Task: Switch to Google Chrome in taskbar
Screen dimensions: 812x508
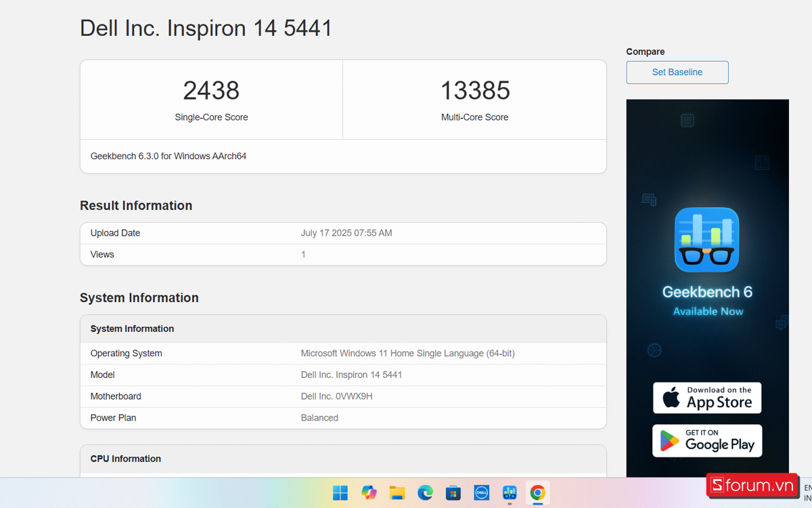Action: (x=538, y=492)
